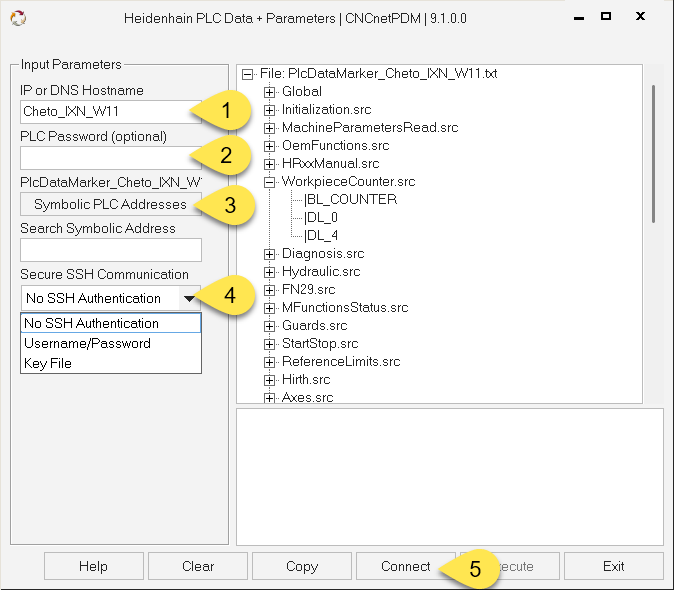This screenshot has height=590, width=674.
Task: Expand the ReferenceLimits.src node
Action: point(270,362)
